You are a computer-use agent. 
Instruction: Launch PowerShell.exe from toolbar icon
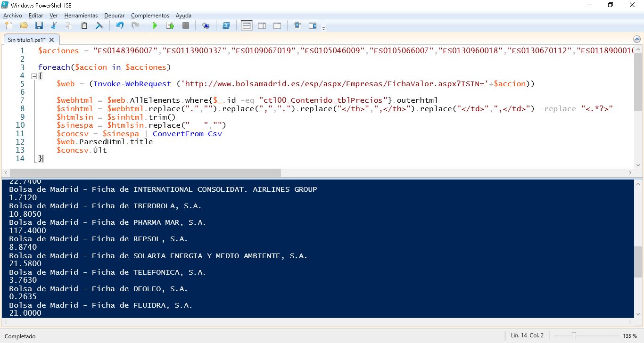coord(226,25)
